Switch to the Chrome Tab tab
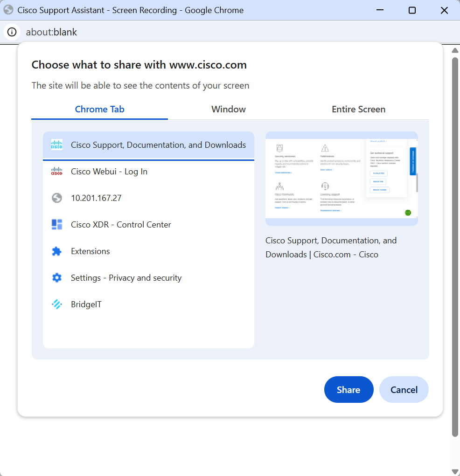The width and height of the screenshot is (460, 476). [100, 109]
